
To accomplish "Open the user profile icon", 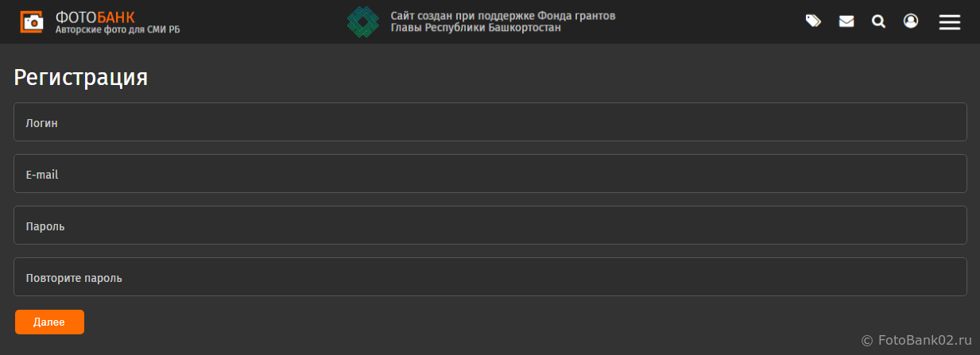I will pos(911,21).
